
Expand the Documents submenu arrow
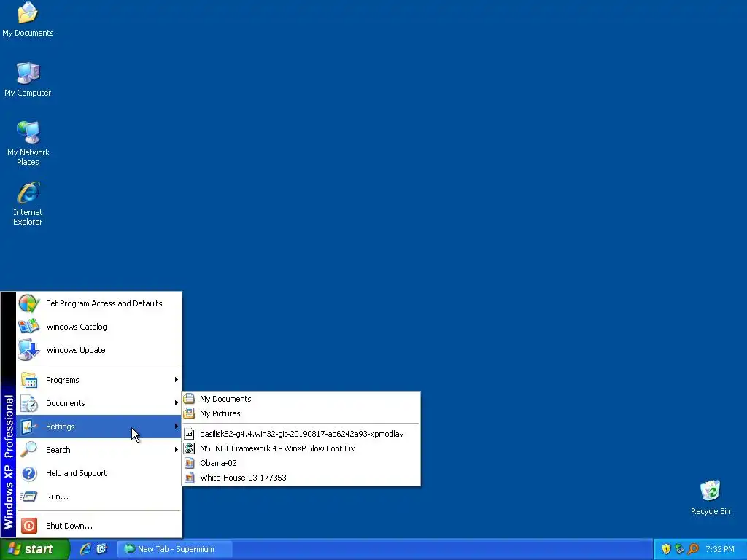pos(177,402)
